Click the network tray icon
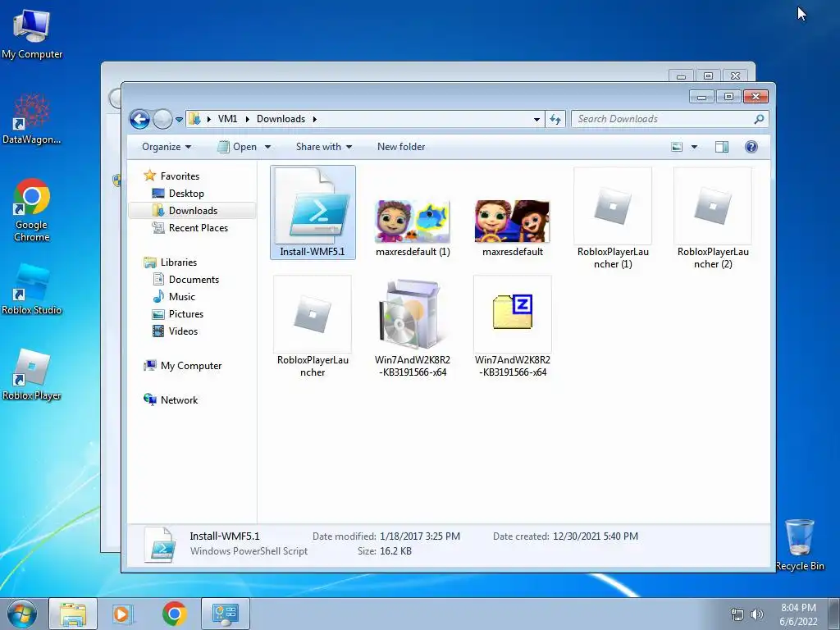This screenshot has width=840, height=630. (737, 614)
